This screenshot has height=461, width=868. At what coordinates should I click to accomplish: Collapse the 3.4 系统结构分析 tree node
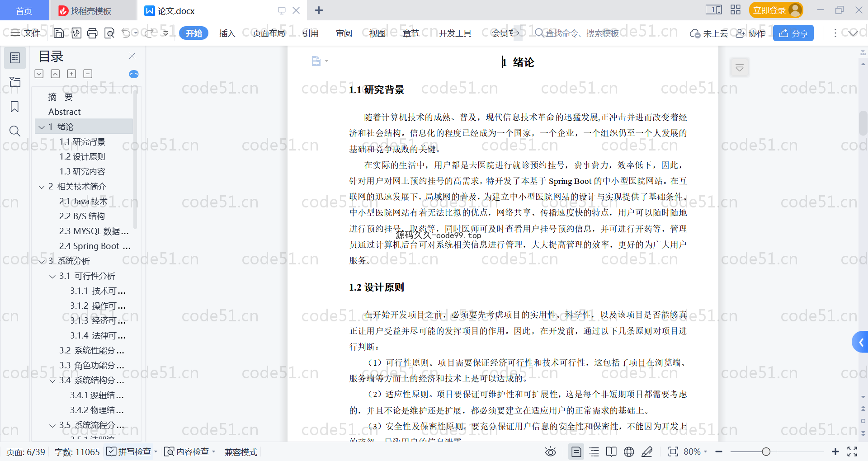[52, 381]
